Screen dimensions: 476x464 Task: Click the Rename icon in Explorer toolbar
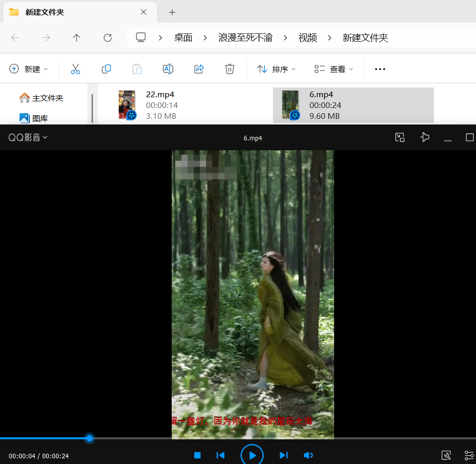(x=168, y=69)
